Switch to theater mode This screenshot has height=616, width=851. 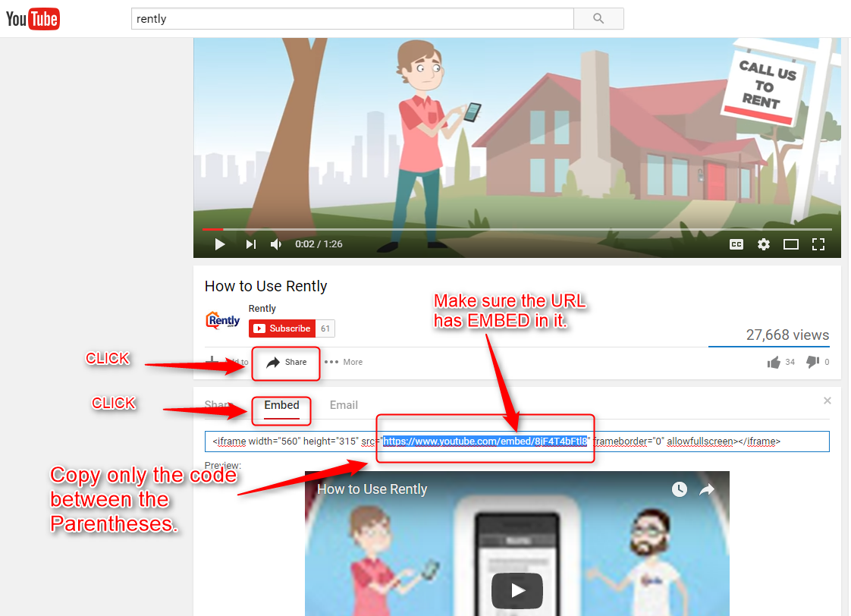790,244
